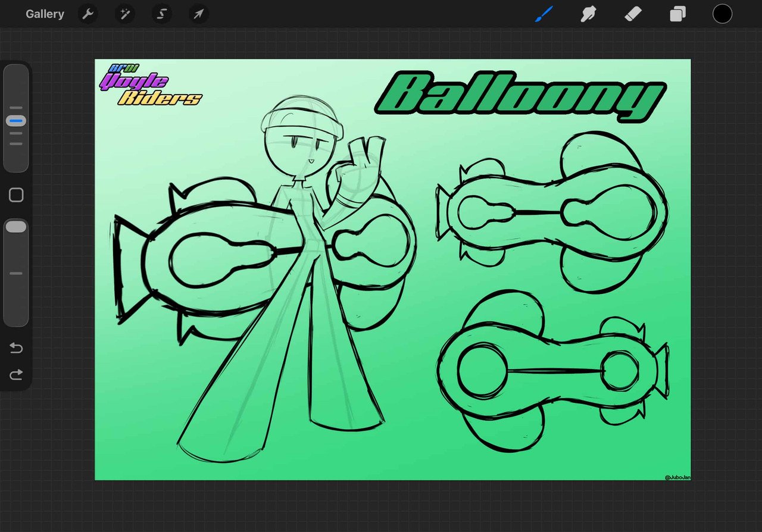The image size is (762, 532).
Task: Select the Brush tool
Action: [544, 14]
